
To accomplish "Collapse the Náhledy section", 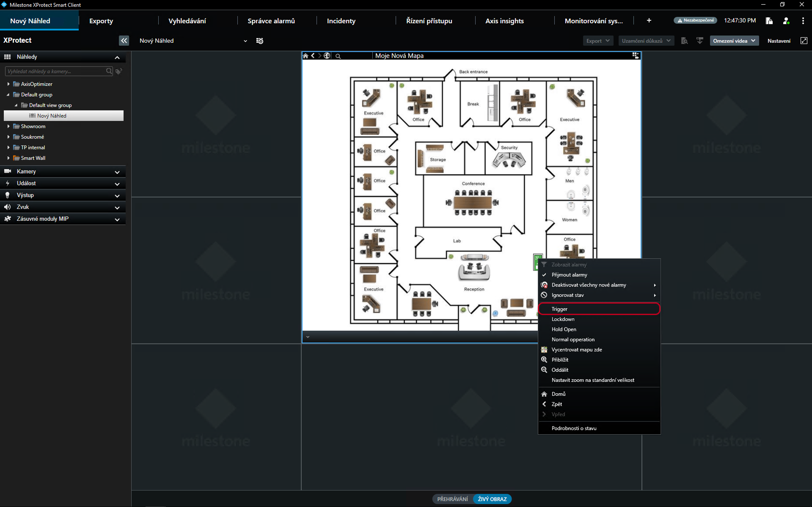I will [117, 57].
